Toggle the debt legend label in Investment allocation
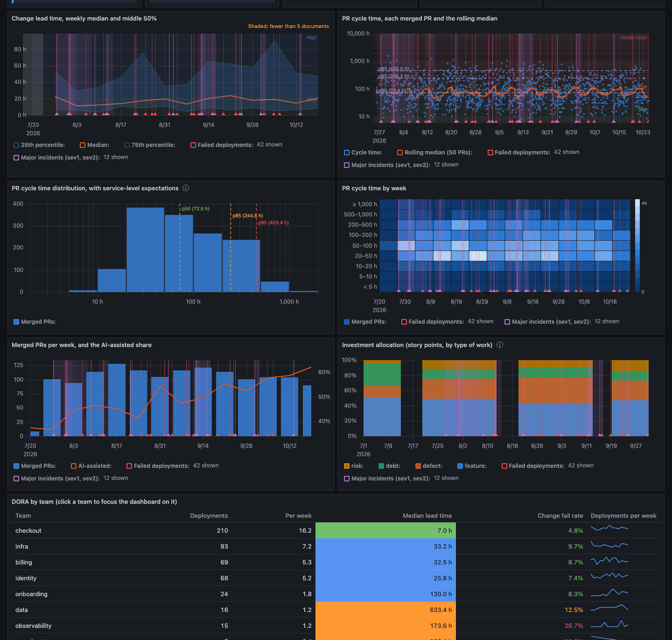 [393, 466]
